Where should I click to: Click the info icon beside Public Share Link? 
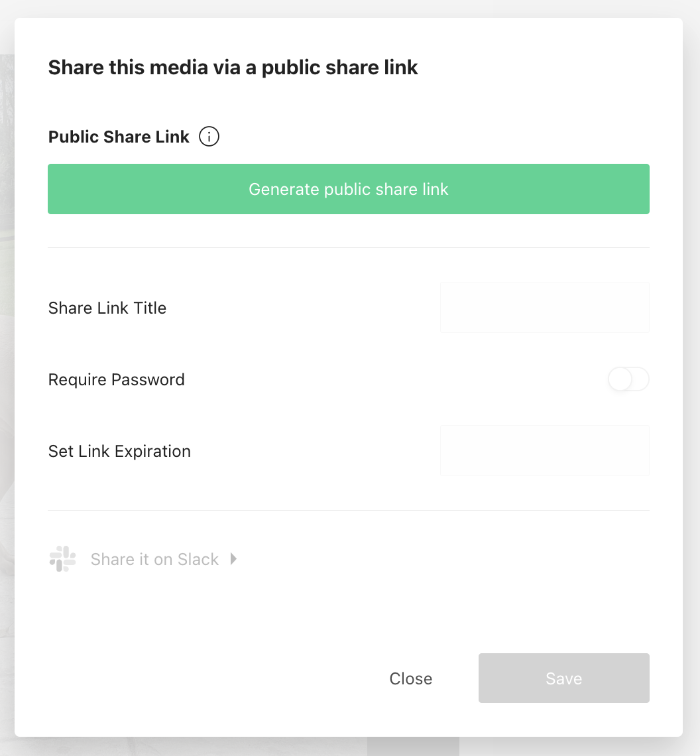coord(209,137)
